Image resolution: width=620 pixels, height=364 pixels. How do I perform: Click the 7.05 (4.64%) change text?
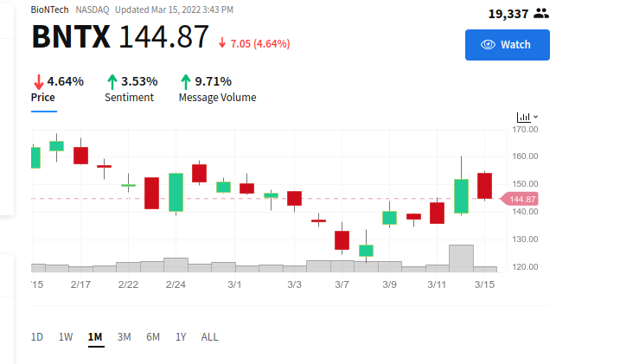(x=260, y=43)
